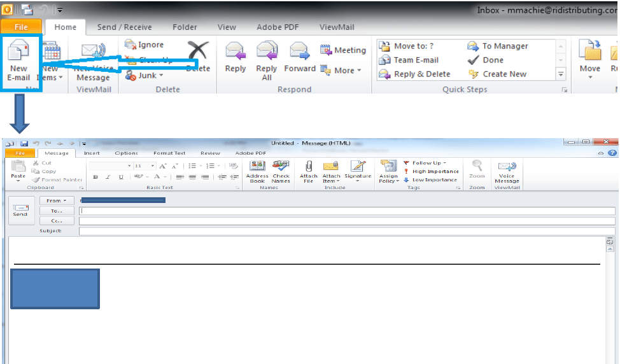Open the Address Book
Viewport: 620px width, 364px height.
pos(257,172)
